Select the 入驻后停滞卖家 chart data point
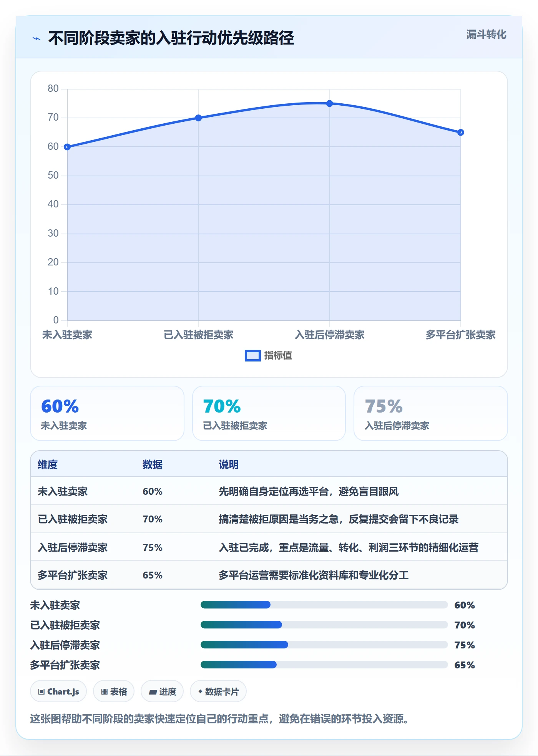This screenshot has width=538, height=756. pyautogui.click(x=330, y=103)
